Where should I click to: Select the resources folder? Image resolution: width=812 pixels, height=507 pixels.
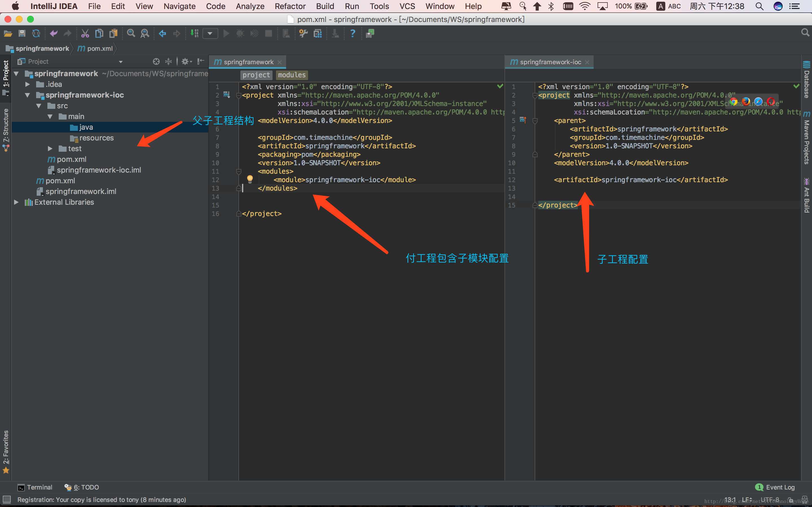click(x=92, y=138)
